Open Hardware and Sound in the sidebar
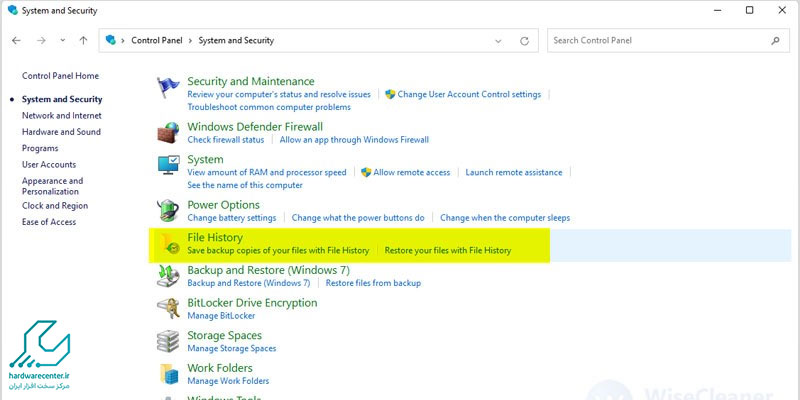800x400 pixels. [x=61, y=132]
